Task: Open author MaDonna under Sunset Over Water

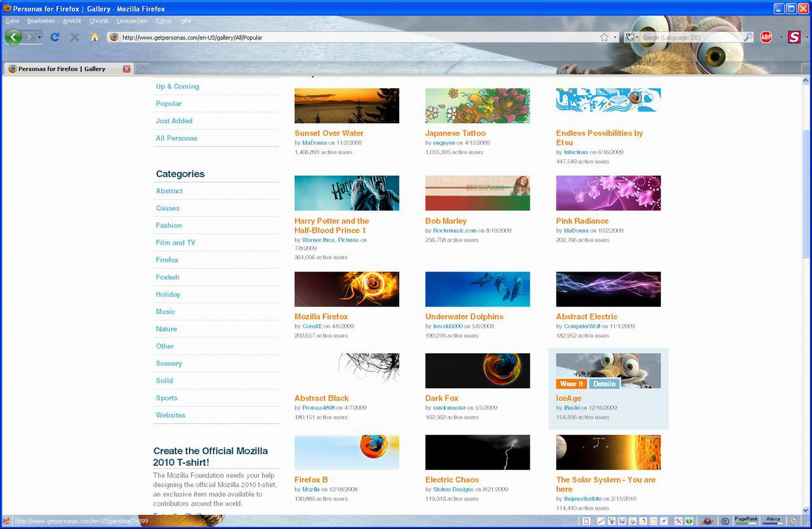Action: pos(314,143)
